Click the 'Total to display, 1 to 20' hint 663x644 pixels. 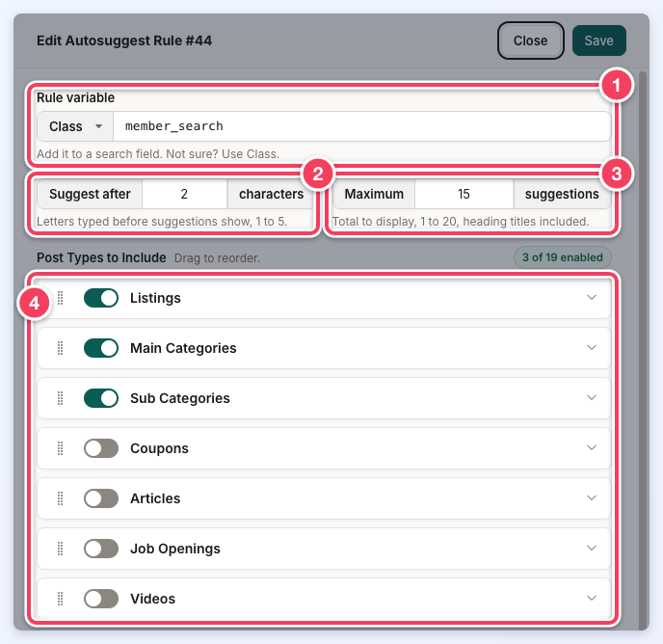pyautogui.click(x=461, y=222)
